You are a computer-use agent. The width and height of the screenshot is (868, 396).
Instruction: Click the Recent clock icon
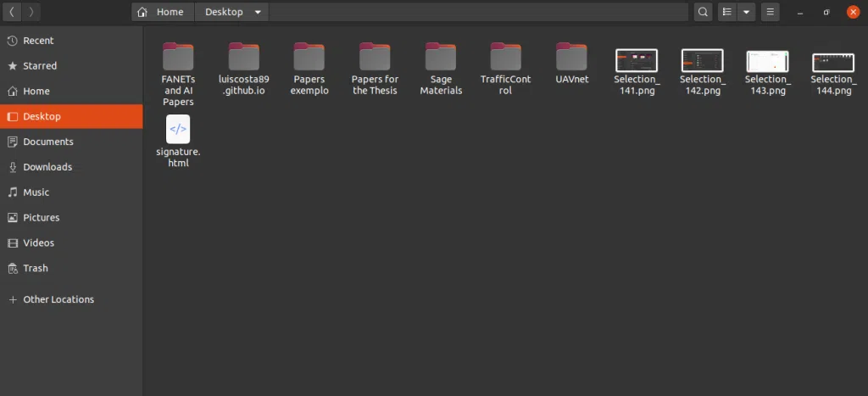(12, 41)
